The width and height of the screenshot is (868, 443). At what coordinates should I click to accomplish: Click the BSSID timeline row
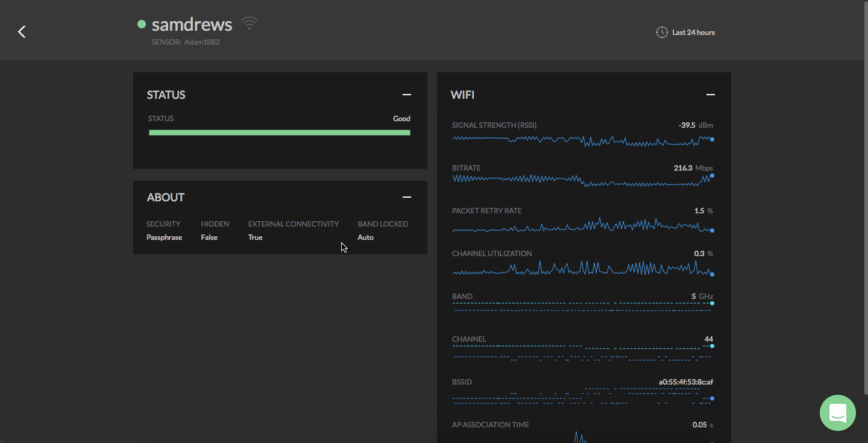(582, 395)
